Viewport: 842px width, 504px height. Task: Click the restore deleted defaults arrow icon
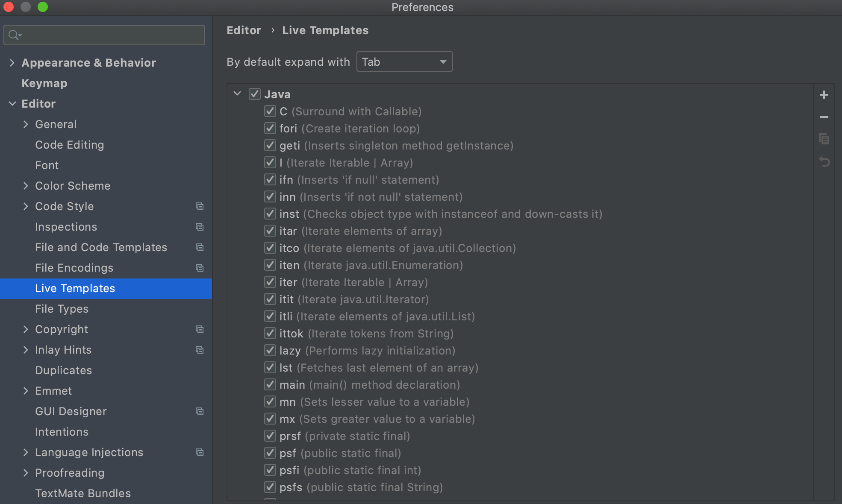coord(824,162)
